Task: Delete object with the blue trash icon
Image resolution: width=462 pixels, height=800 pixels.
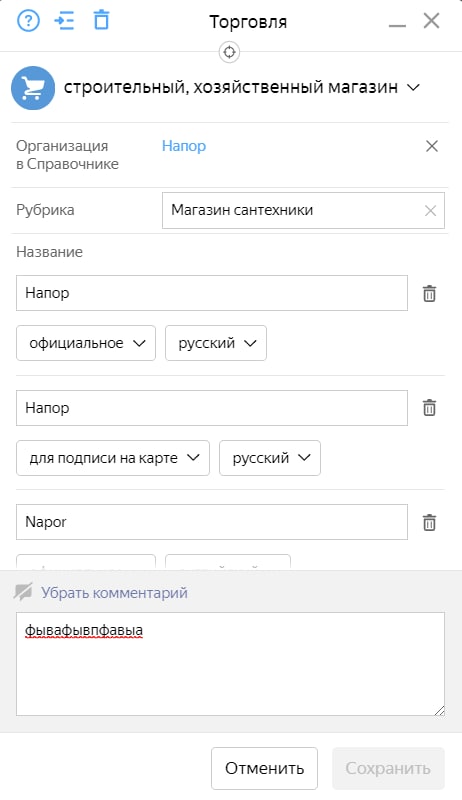Action: tap(101, 21)
